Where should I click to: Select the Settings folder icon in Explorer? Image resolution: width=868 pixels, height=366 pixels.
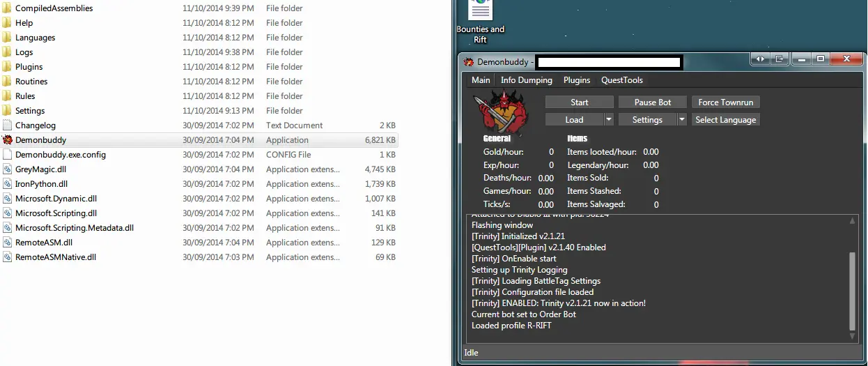point(8,111)
